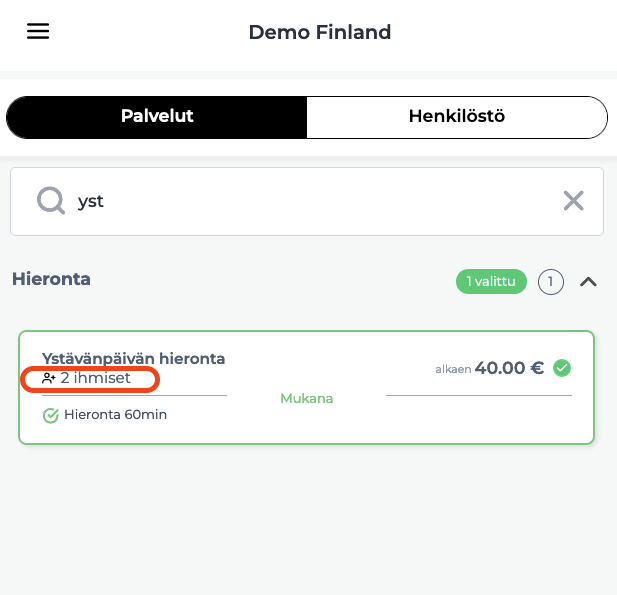Click the Hieronta 60min check icon
The height and width of the screenshot is (595, 617).
(x=51, y=416)
